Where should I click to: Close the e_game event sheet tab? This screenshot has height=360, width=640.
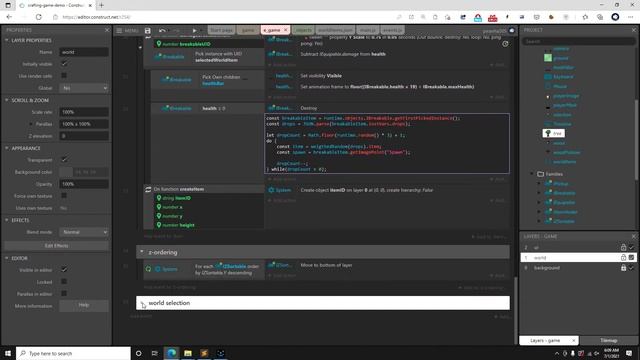click(286, 30)
